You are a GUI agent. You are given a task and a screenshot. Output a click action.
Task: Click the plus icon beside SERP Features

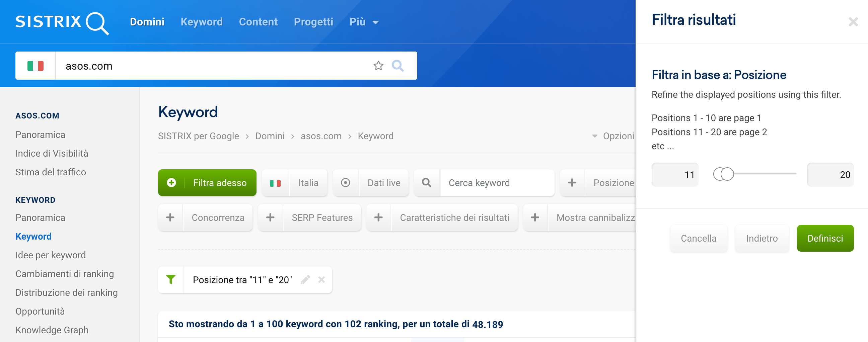click(270, 218)
